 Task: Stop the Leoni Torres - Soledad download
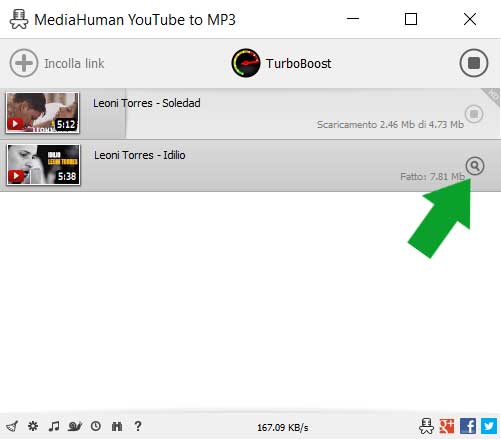click(x=474, y=114)
